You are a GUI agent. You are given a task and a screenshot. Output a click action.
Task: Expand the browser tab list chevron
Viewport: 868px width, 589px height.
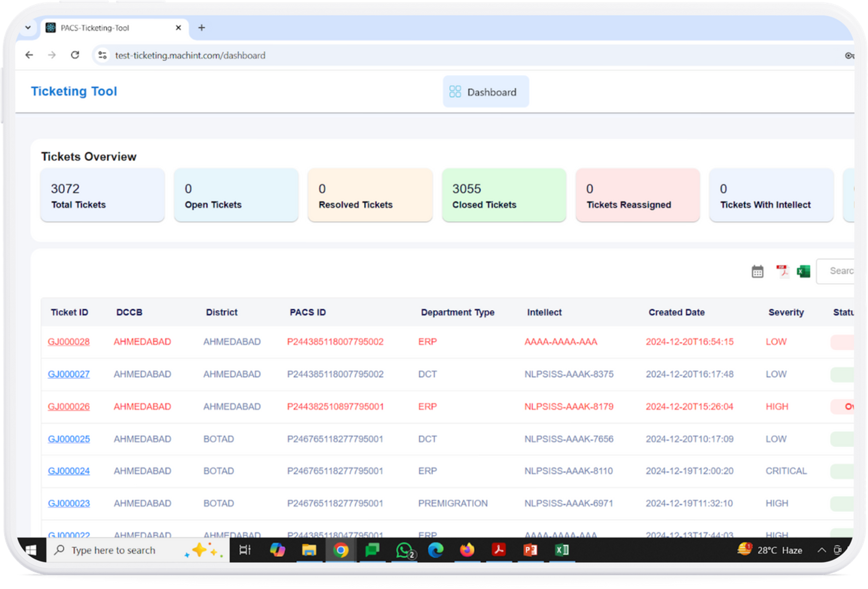[28, 28]
